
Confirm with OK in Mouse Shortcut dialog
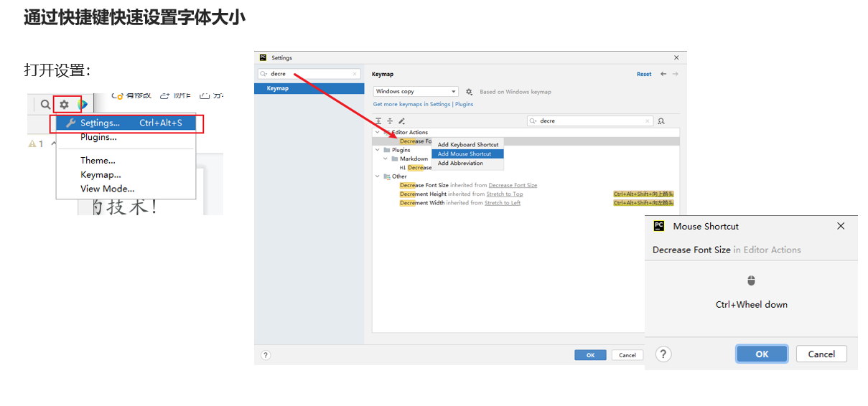coord(762,354)
